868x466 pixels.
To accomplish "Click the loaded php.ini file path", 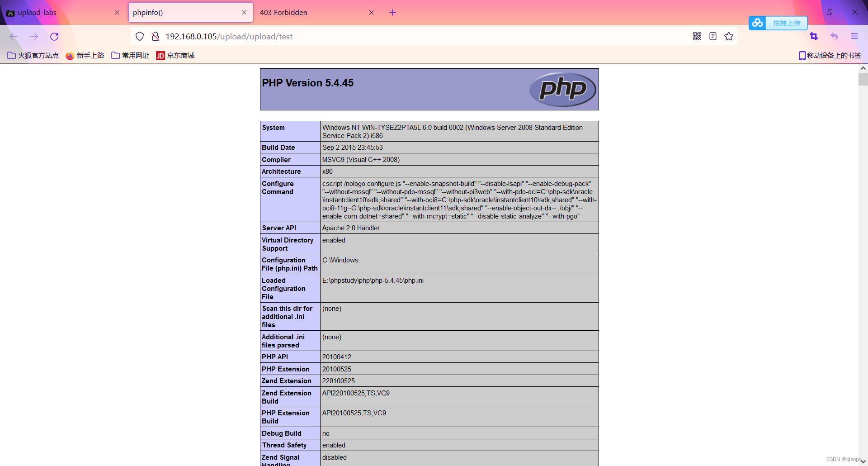I will coord(373,281).
